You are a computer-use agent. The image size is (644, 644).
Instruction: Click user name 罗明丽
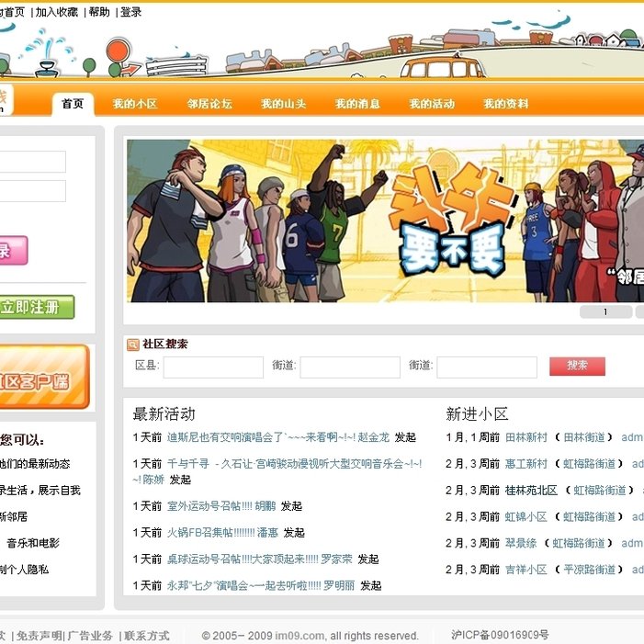339,585
